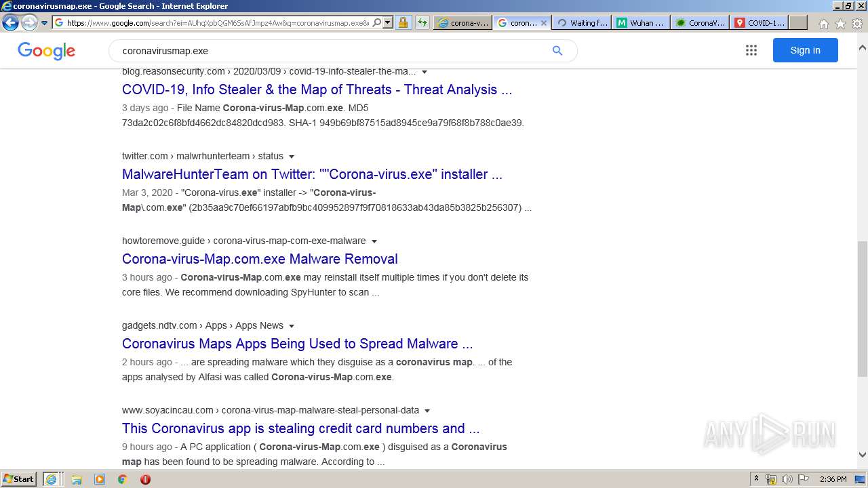Click the scrollbar up arrow

pyautogui.click(x=862, y=48)
